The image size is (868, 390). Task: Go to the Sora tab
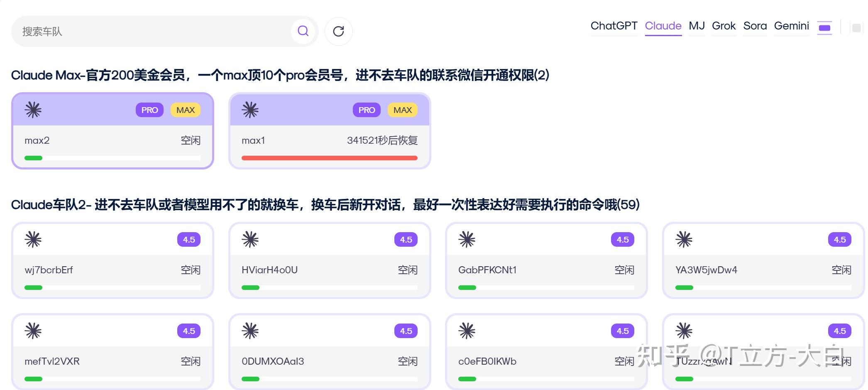coord(755,26)
